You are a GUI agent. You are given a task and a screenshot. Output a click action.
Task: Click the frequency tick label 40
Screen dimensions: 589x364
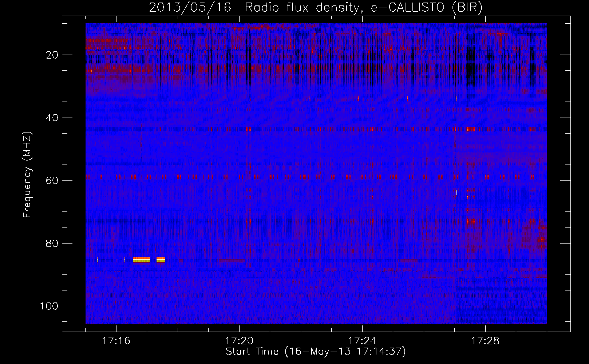52,118
